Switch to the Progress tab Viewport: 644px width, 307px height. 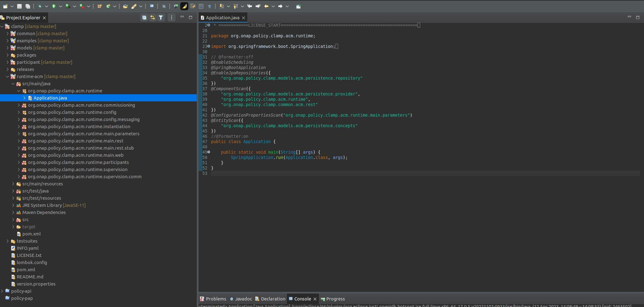pos(333,299)
